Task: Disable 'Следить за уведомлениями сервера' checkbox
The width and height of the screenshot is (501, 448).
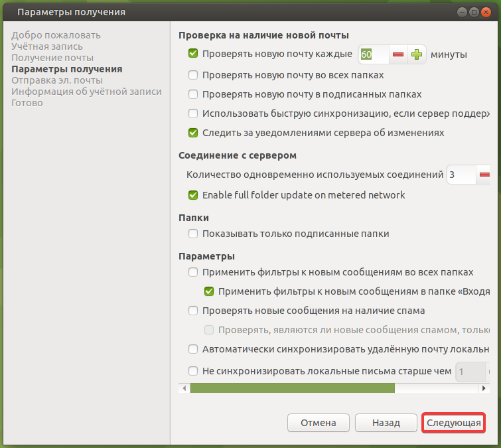Action: point(194,133)
